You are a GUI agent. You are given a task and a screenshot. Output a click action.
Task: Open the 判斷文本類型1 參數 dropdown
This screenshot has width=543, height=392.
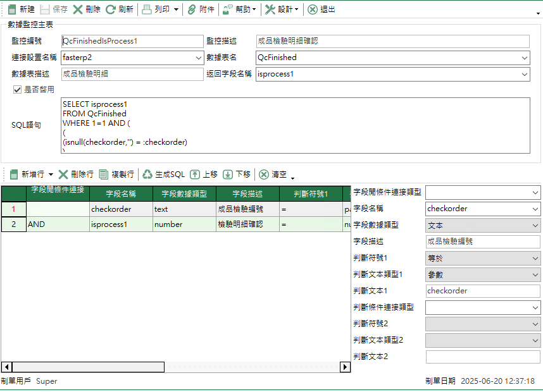click(x=535, y=274)
